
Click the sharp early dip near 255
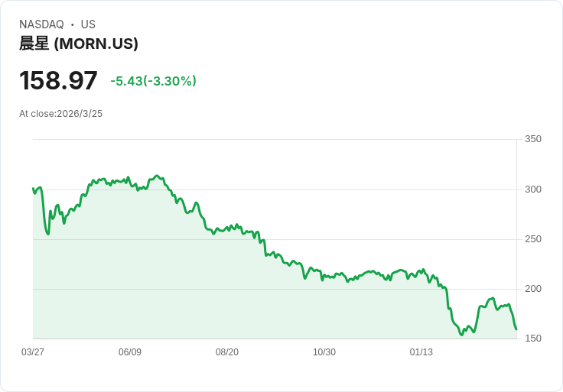(x=48, y=234)
